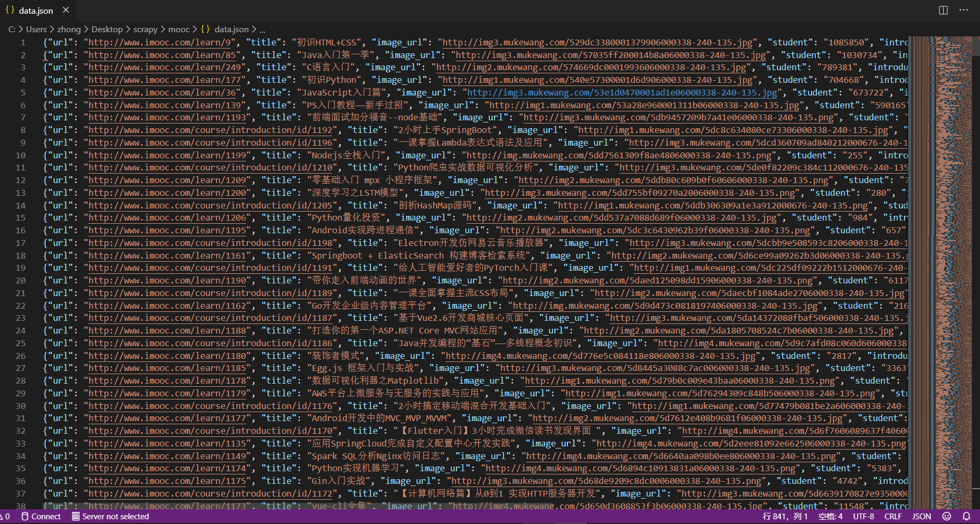Open the mooc breadcrumb folder
The height and width of the screenshot is (524, 980).
pos(179,29)
